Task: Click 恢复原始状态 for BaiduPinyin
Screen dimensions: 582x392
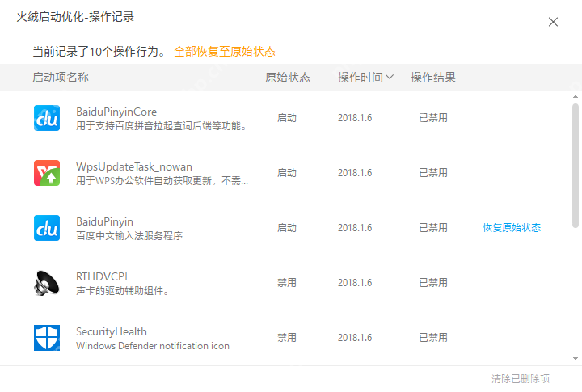Action: click(x=512, y=228)
